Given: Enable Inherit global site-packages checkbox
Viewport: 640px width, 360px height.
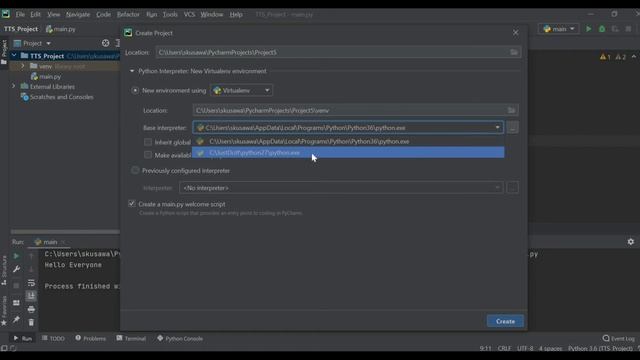Looking at the screenshot, I should coord(148,142).
